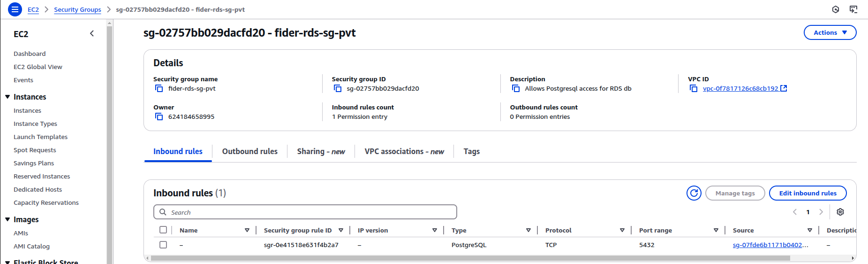Switch to the Outbound rules tab
868x264 pixels.
pyautogui.click(x=249, y=151)
